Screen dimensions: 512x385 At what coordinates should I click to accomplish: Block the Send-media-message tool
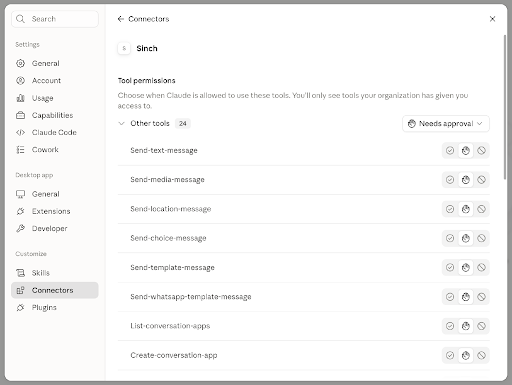(x=481, y=180)
